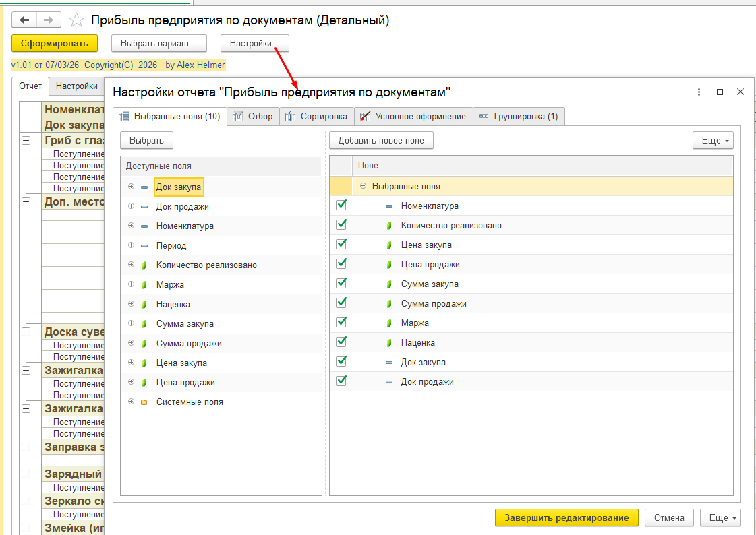Switch to the Сортировка tab
The height and width of the screenshot is (535, 756).
coord(316,117)
